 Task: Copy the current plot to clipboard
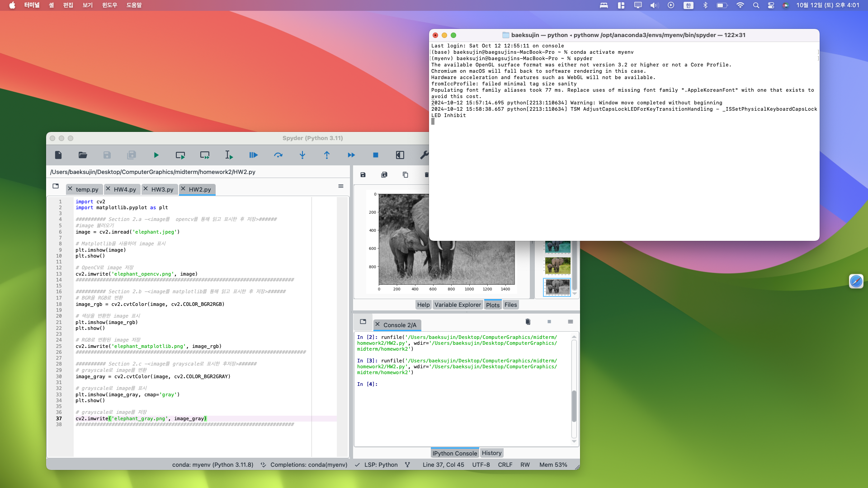[x=405, y=175]
